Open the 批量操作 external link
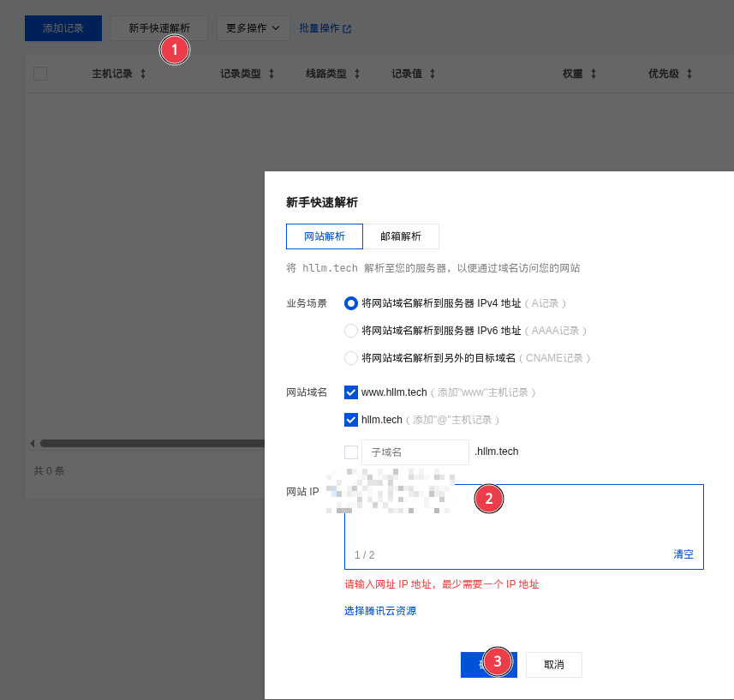This screenshot has width=734, height=700. [x=319, y=28]
